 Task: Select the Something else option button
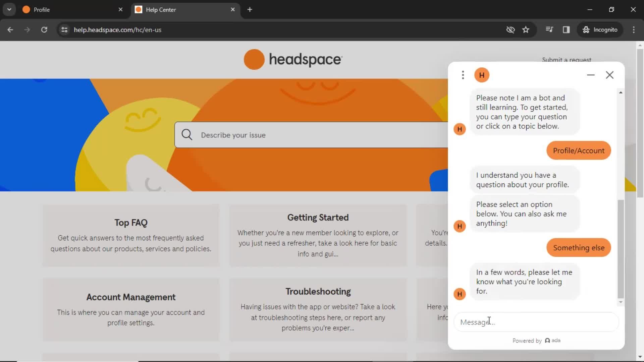[579, 247]
